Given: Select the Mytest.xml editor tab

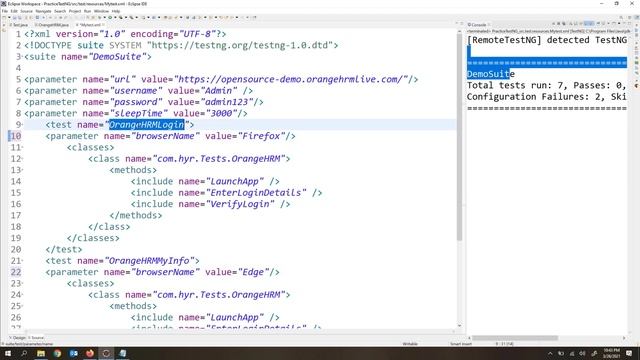Looking at the screenshot, I should pyautogui.click(x=89, y=25).
